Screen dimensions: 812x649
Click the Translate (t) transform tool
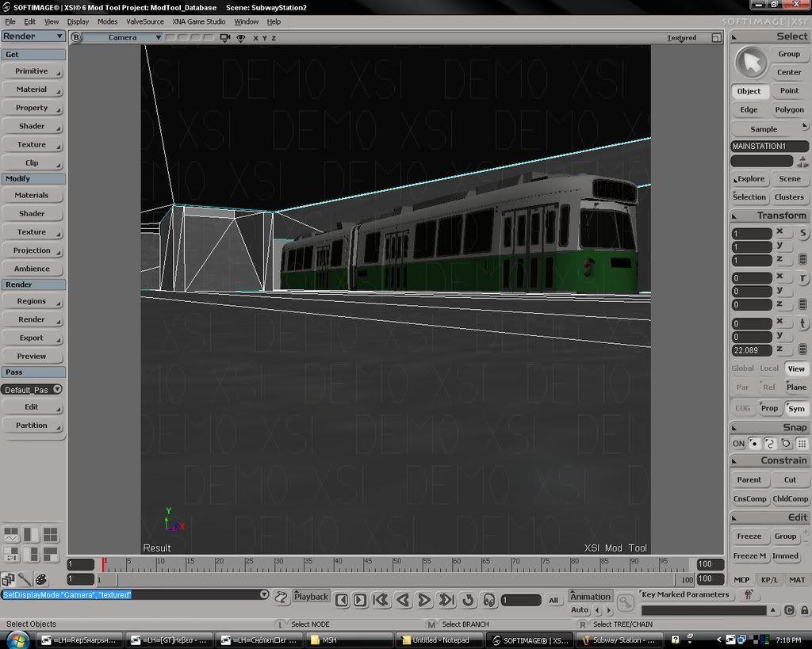click(x=802, y=324)
